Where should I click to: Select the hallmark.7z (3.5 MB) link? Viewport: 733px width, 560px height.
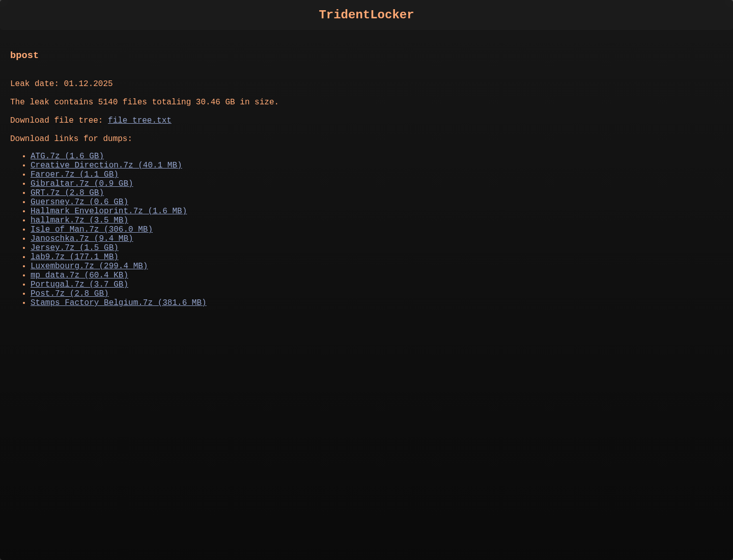(79, 220)
